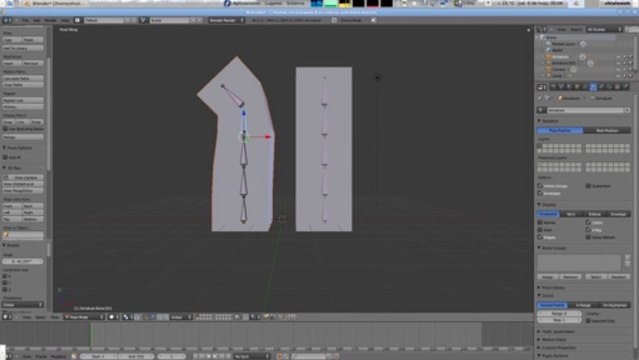The image size is (639, 360).
Task: Click the Camera object icon in outliner
Action: coord(549,69)
